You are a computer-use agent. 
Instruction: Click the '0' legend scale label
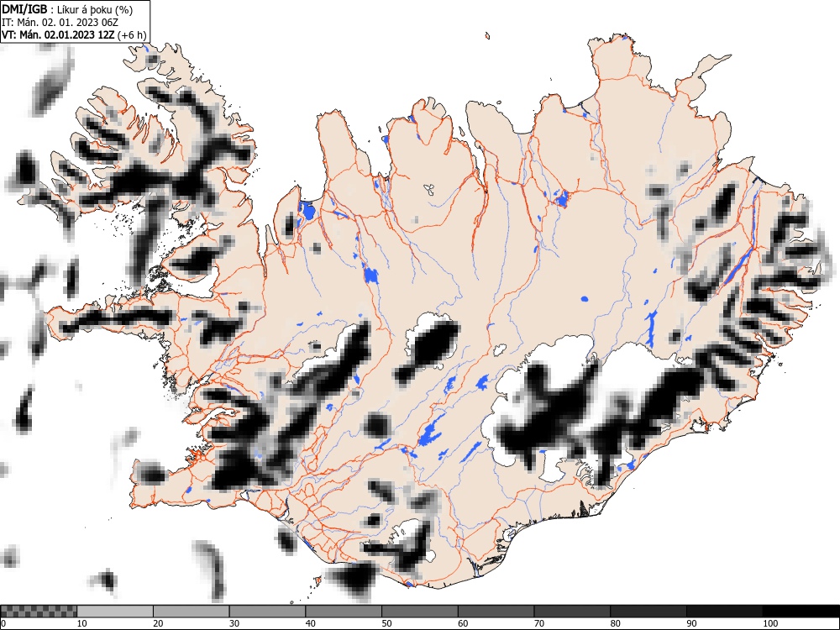(x=3, y=623)
